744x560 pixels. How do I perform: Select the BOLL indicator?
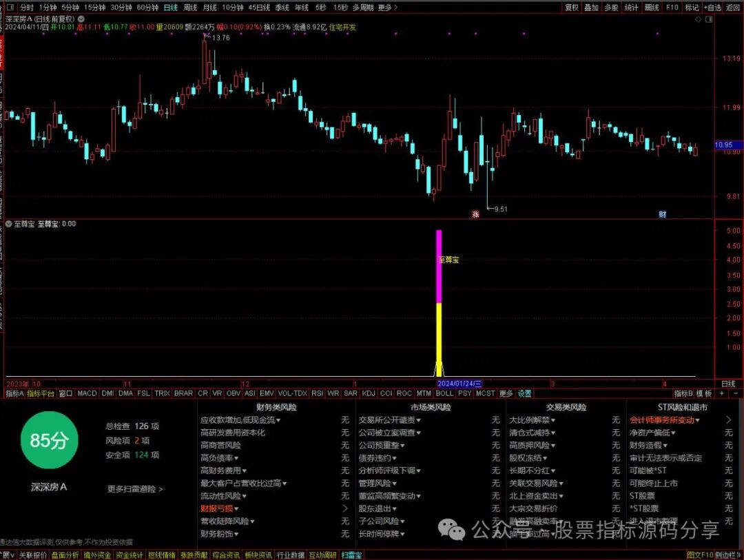tap(444, 393)
